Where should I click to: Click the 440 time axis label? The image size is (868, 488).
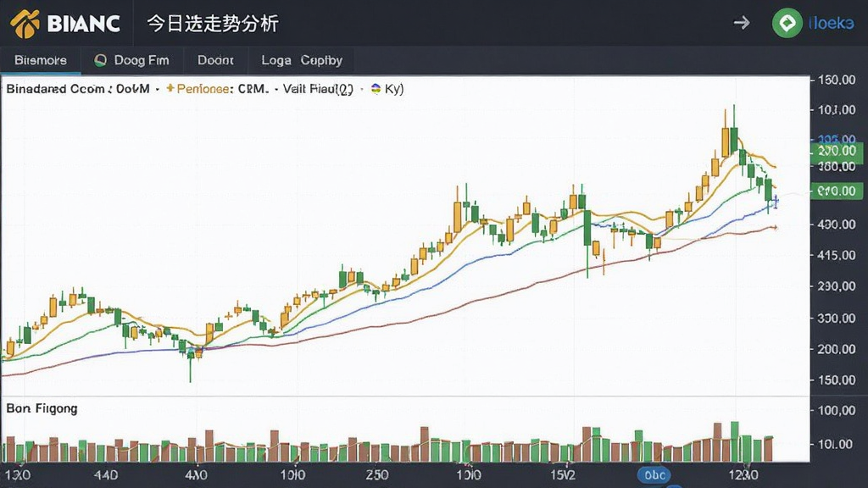[106, 474]
